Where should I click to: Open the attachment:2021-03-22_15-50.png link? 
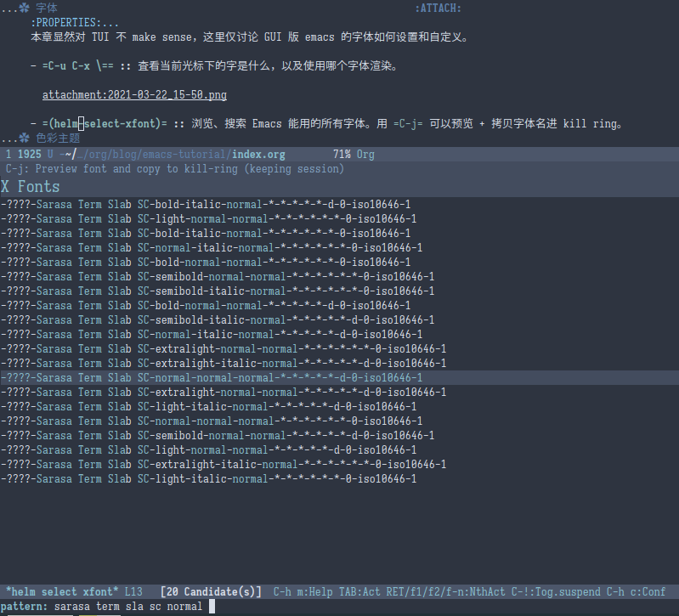coord(134,95)
